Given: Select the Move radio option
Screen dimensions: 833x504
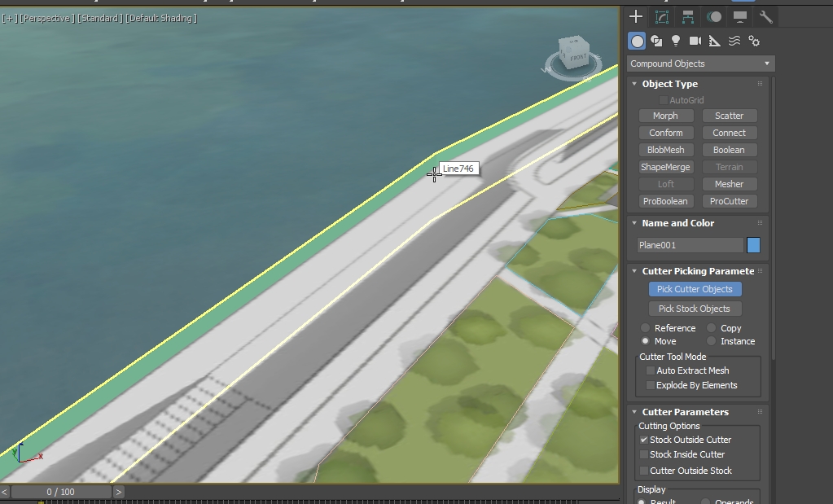Looking at the screenshot, I should point(645,341).
